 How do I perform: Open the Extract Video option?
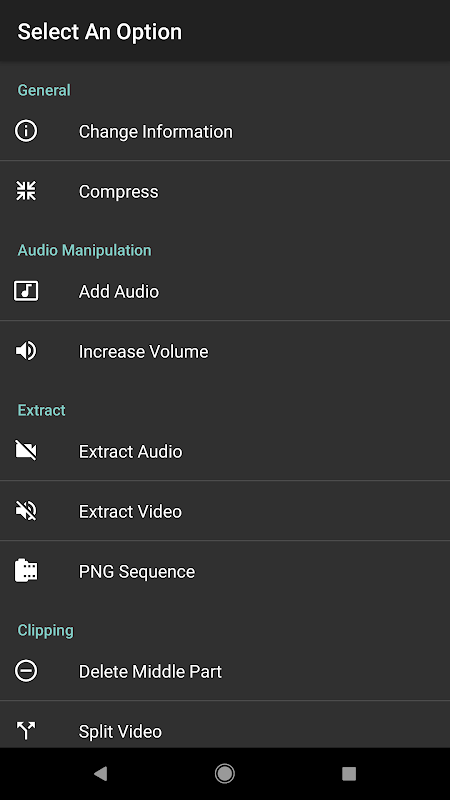(x=225, y=511)
